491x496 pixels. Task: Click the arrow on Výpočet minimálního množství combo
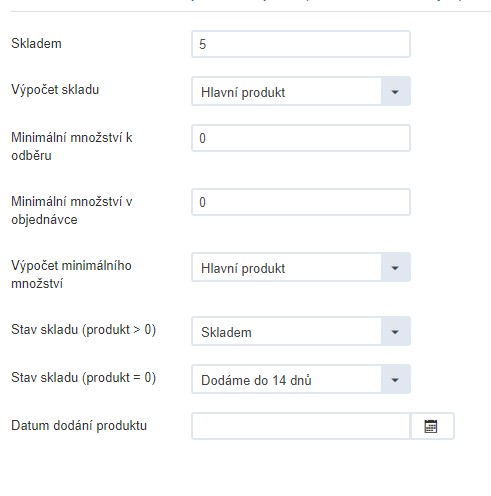(x=395, y=267)
